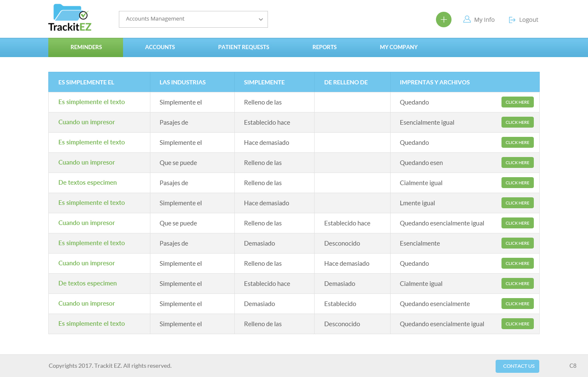This screenshot has height=377, width=588.
Task: Expand the dropdown using its chevron arrow
Action: (x=260, y=19)
